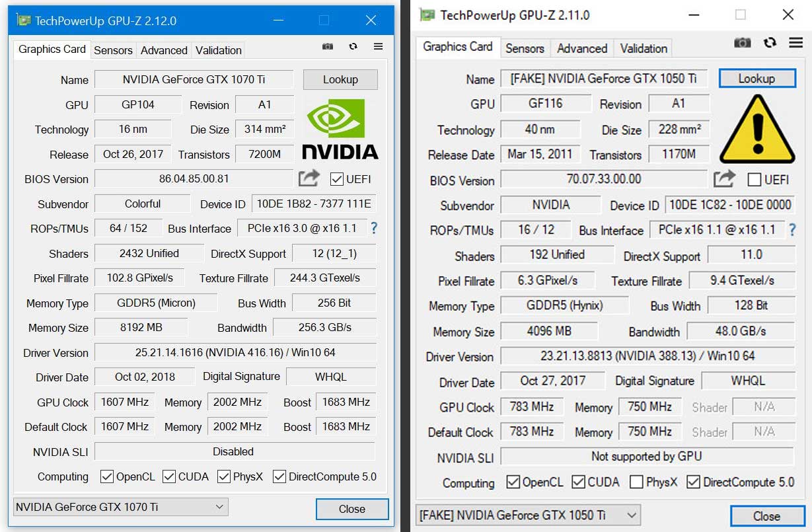Uncheck the UEFI checkbox on the GTX 1070 Ti
This screenshot has width=812, height=532.
tap(337, 178)
